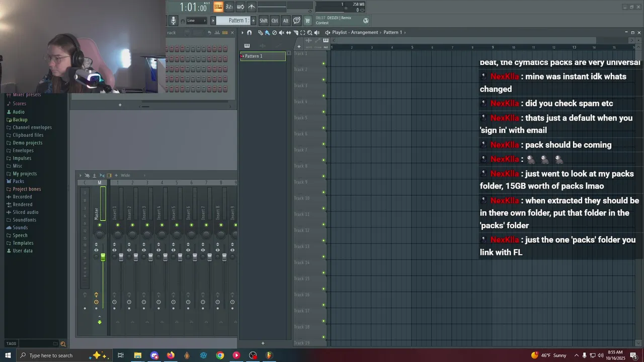The height and width of the screenshot is (362, 644).
Task: Open Windows Task View
Action: pyautogui.click(x=121, y=355)
